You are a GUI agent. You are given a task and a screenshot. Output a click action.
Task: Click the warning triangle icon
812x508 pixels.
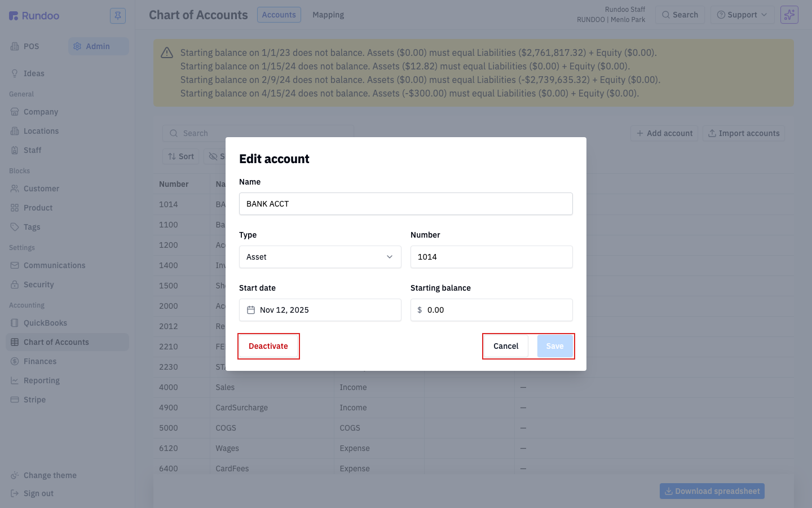pyautogui.click(x=167, y=52)
